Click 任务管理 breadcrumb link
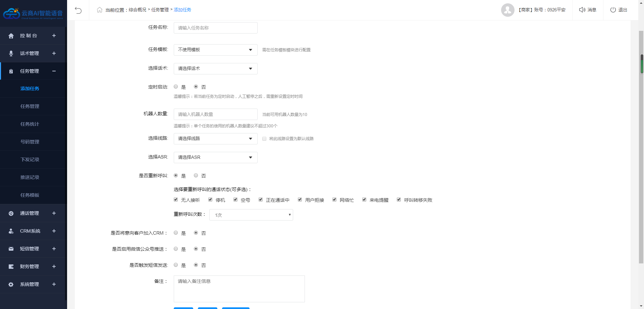Image resolution: width=644 pixels, height=309 pixels. [160, 10]
